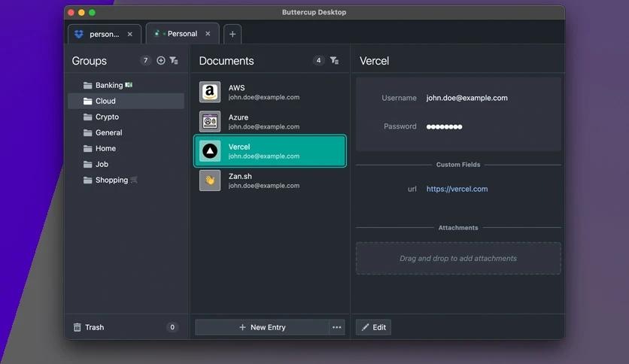Select the Crypto group

coord(126,117)
